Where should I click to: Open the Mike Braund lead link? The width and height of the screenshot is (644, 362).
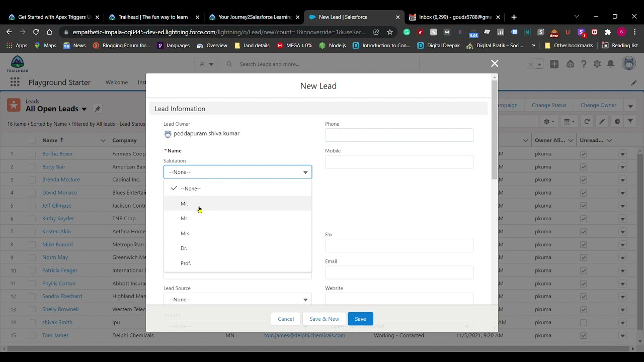tap(57, 244)
